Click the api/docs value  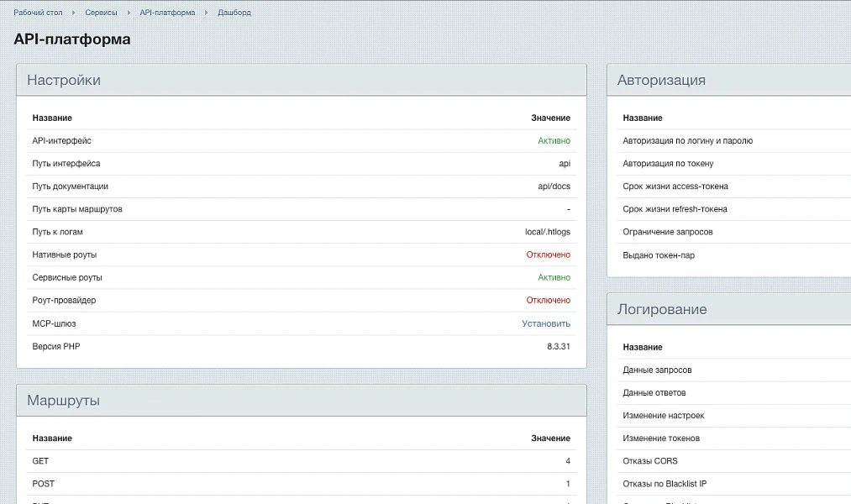click(x=554, y=186)
